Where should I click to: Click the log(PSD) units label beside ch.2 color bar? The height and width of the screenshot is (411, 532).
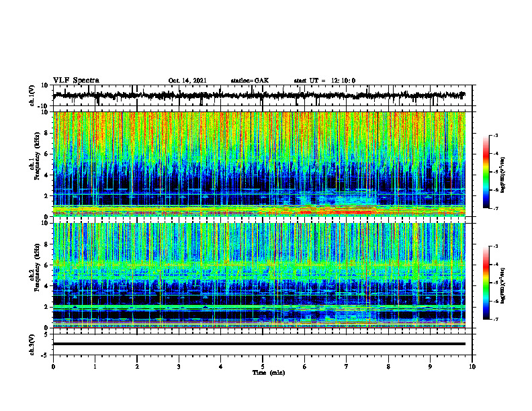coord(503,286)
